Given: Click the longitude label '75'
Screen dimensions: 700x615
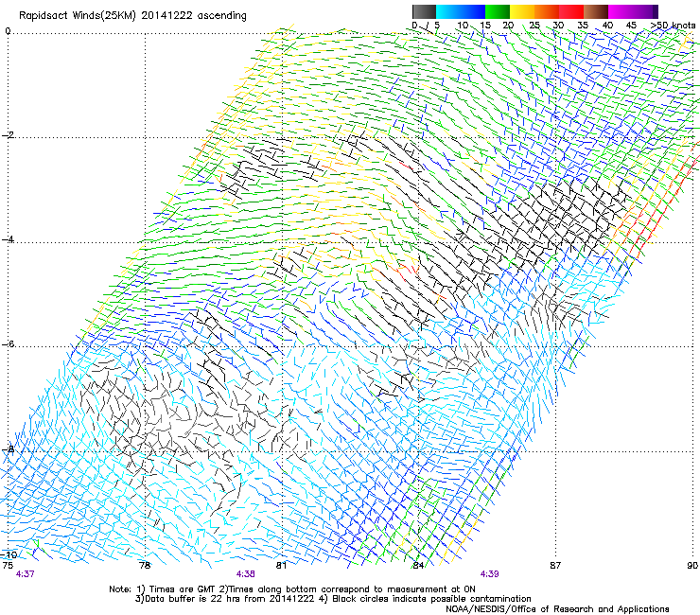Looking at the screenshot, I should tap(8, 565).
